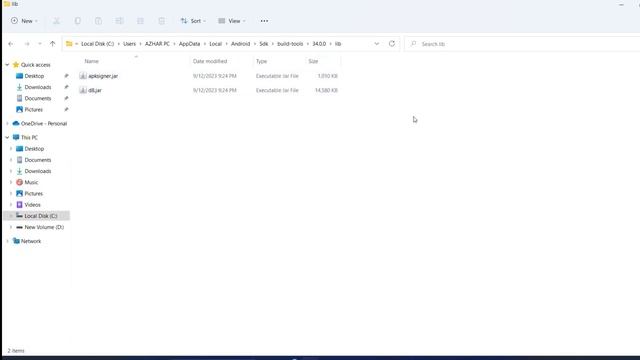Click the d8.jar size value
Image resolution: width=640 pixels, height=360 pixels.
[326, 90]
